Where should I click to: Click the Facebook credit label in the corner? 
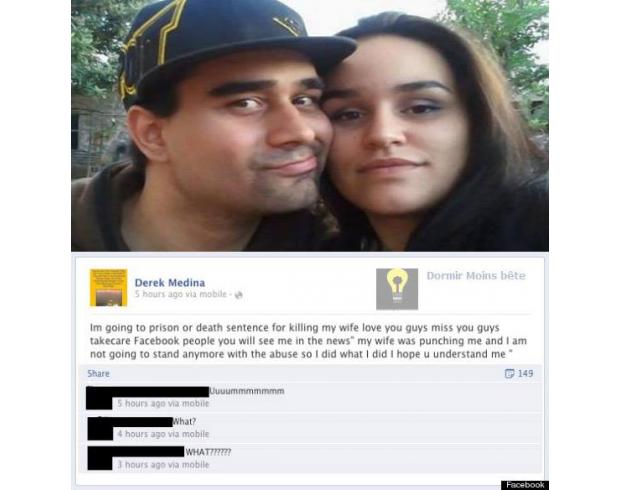tap(525, 485)
